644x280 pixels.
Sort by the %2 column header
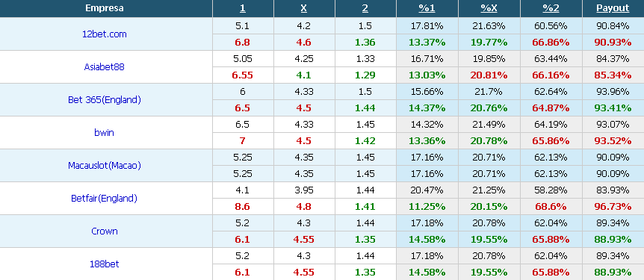coord(551,8)
